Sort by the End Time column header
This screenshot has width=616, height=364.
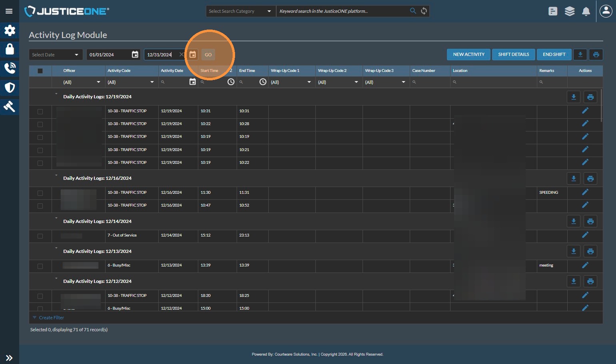pos(247,71)
